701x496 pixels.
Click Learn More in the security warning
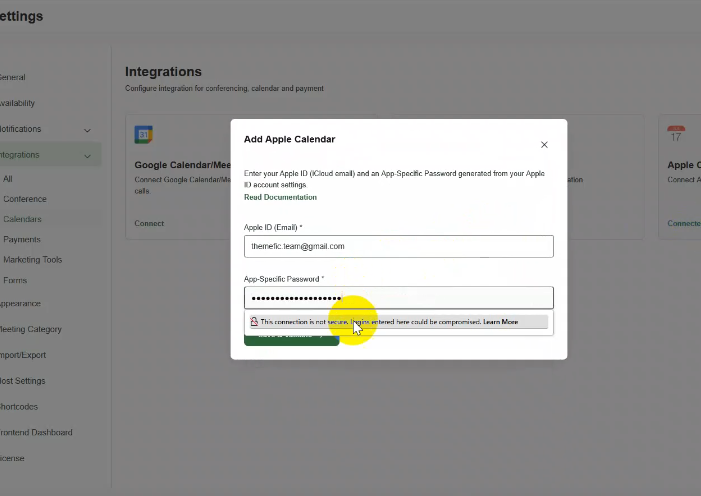(x=500, y=322)
